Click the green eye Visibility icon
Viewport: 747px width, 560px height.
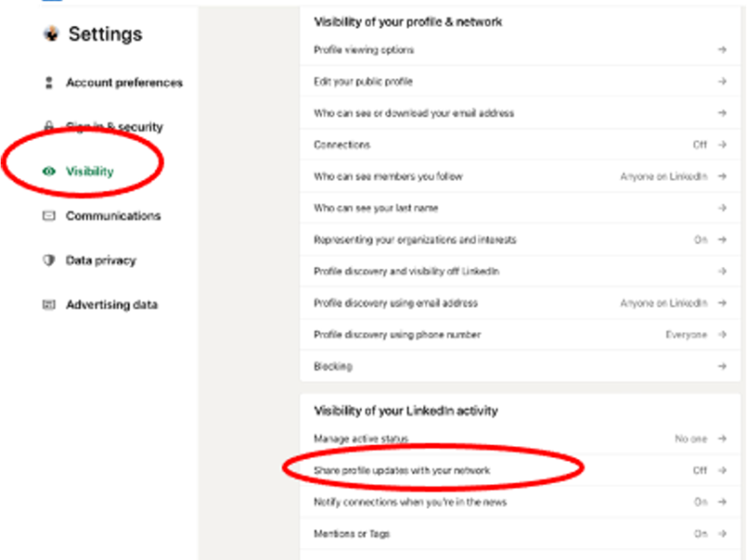point(49,172)
